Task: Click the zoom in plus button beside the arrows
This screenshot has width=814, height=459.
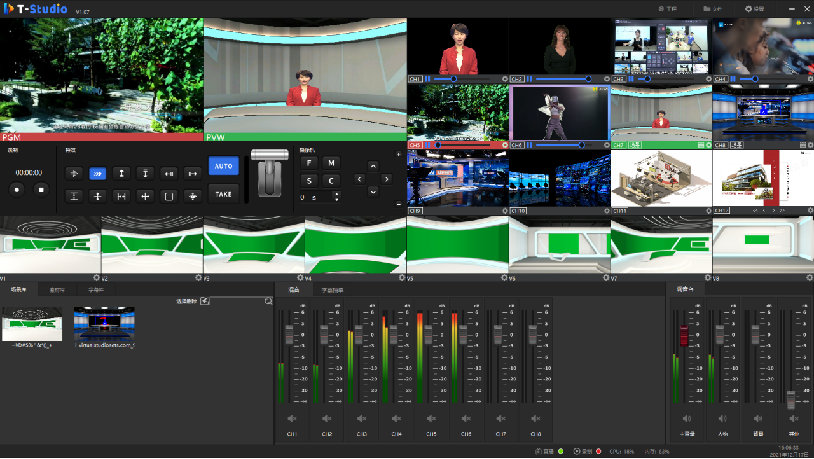Action: click(x=400, y=154)
